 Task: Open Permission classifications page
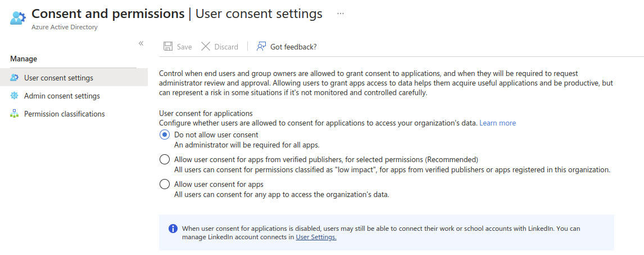tap(64, 114)
